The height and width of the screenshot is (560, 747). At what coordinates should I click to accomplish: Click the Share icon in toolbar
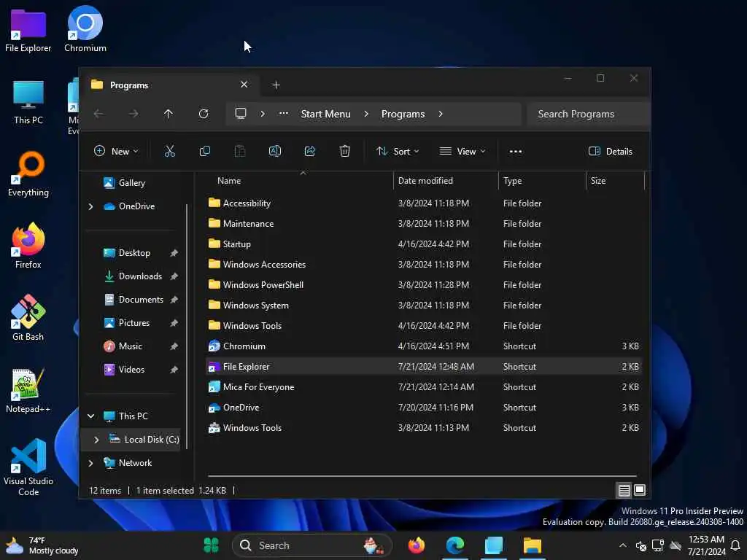click(310, 152)
